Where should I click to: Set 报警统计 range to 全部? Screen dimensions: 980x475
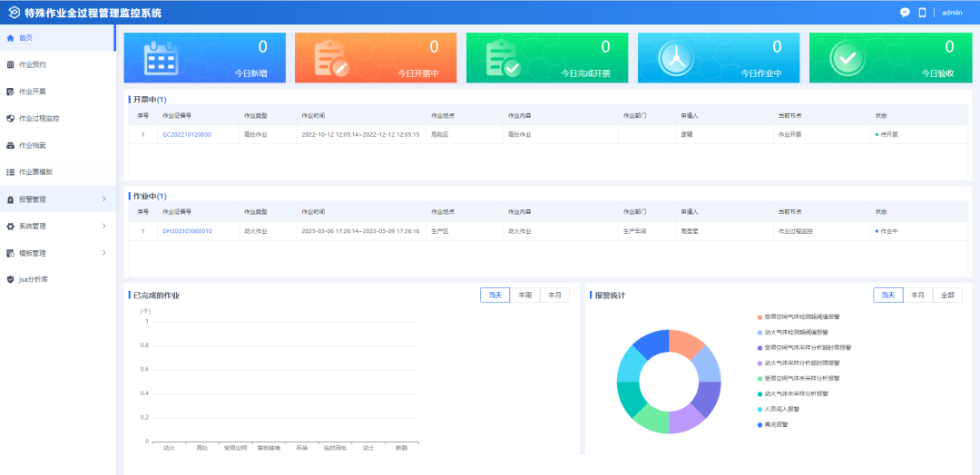pos(947,296)
